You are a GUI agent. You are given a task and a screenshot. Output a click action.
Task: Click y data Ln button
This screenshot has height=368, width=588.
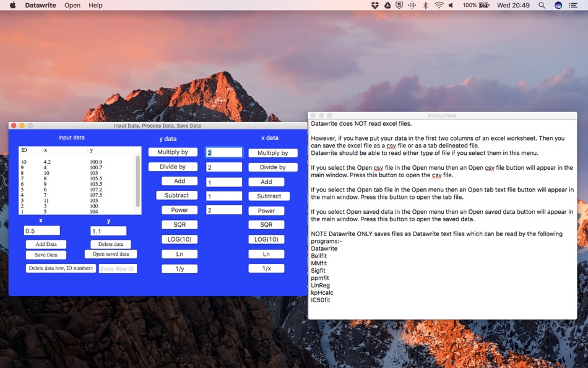point(179,254)
